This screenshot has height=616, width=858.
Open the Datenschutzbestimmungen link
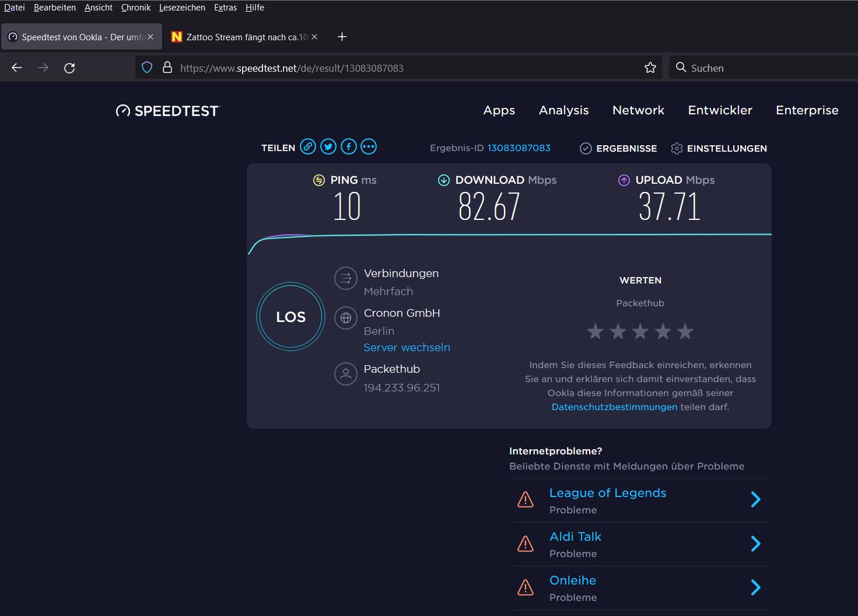[615, 407]
